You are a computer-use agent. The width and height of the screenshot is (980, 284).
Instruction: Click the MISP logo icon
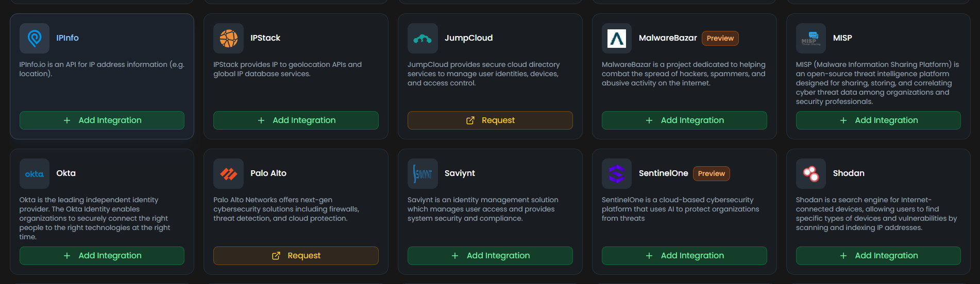click(811, 38)
